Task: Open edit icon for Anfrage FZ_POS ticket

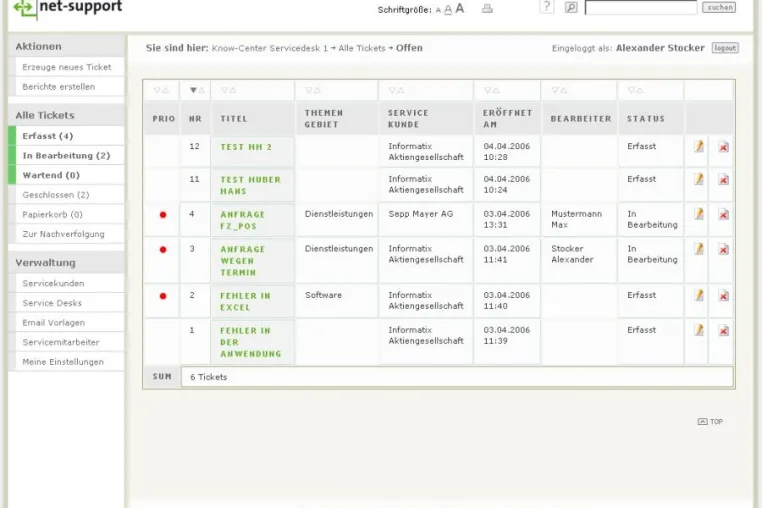Action: click(699, 214)
